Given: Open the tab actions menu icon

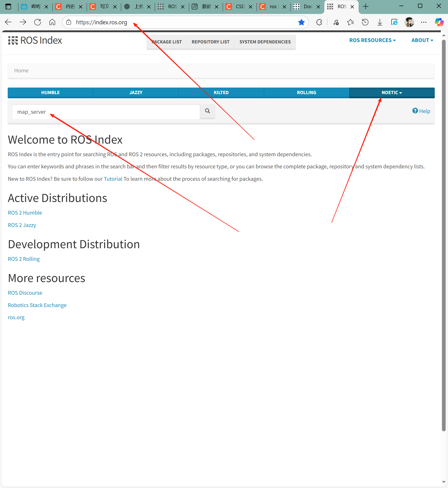Looking at the screenshot, I should pyautogui.click(x=8, y=7).
